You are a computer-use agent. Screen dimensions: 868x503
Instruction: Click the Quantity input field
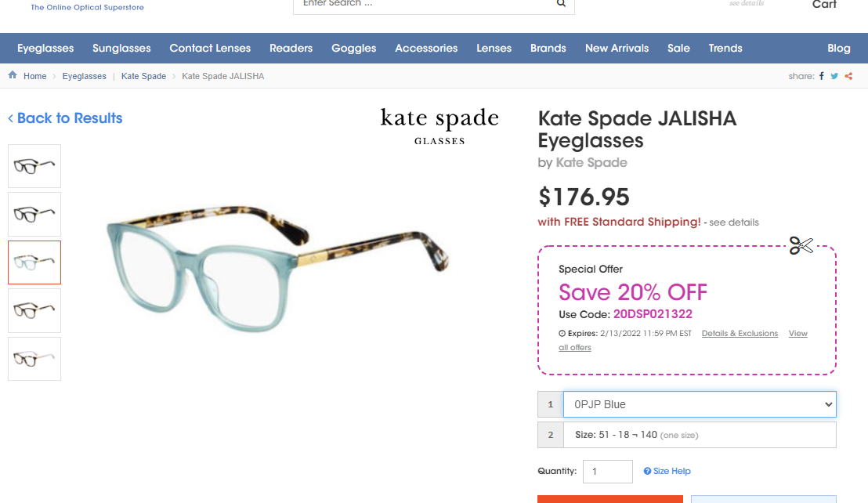[608, 472]
